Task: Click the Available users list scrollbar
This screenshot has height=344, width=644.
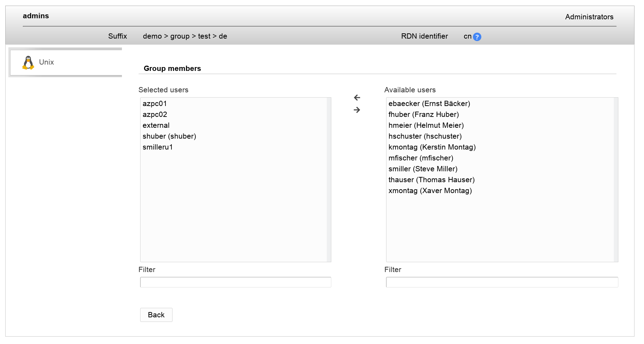Action: click(x=616, y=179)
